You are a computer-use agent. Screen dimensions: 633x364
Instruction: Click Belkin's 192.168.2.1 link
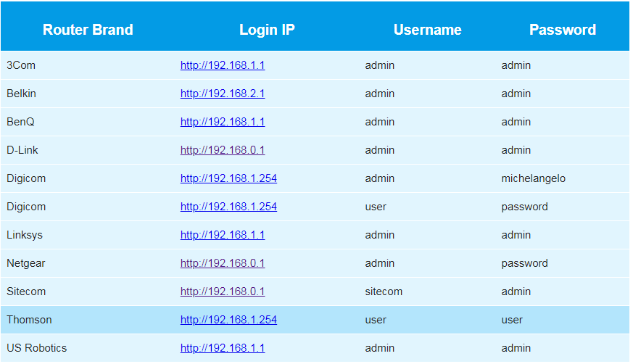click(x=223, y=94)
